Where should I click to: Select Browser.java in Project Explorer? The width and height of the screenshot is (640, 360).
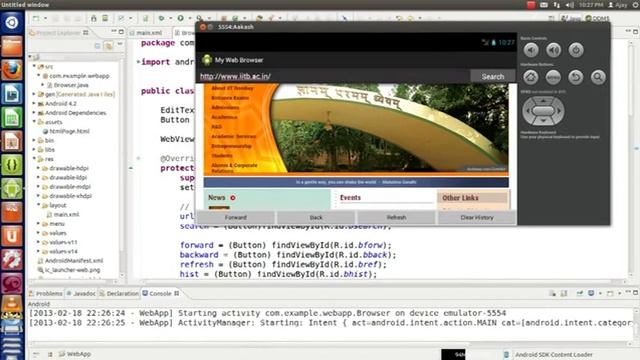[71, 85]
